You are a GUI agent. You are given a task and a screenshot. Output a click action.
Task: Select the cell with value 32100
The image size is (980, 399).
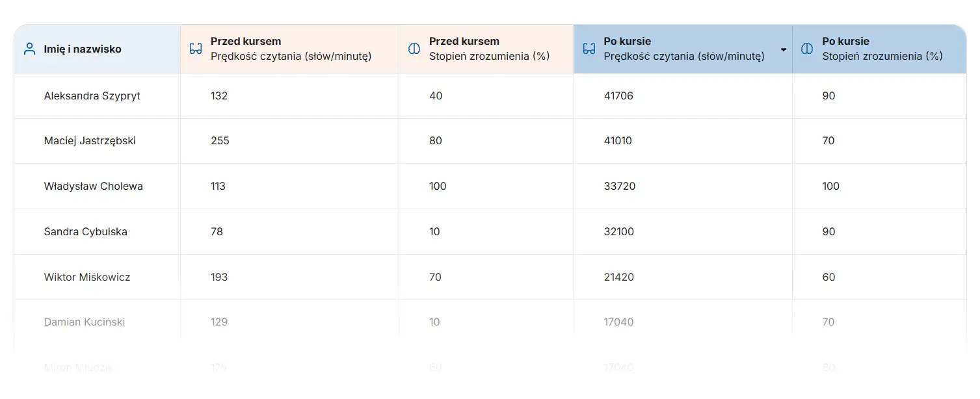coord(619,231)
